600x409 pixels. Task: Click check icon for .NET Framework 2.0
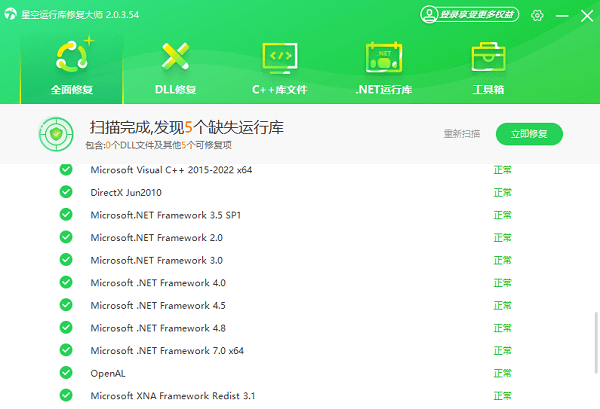point(66,237)
